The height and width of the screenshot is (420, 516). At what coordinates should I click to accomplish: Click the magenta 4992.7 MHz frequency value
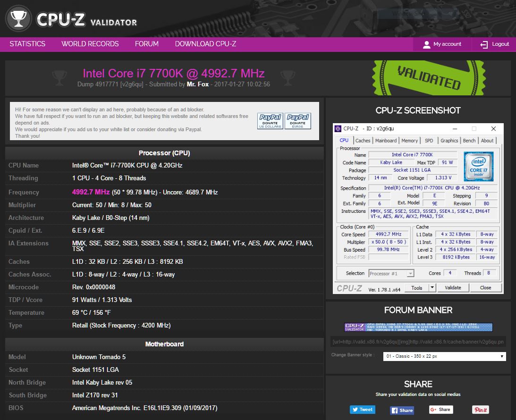point(91,192)
